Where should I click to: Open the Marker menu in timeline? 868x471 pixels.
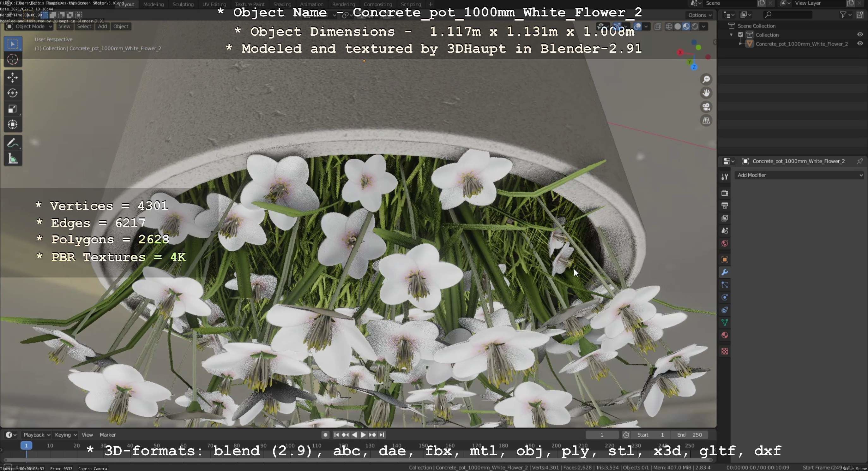pos(107,435)
